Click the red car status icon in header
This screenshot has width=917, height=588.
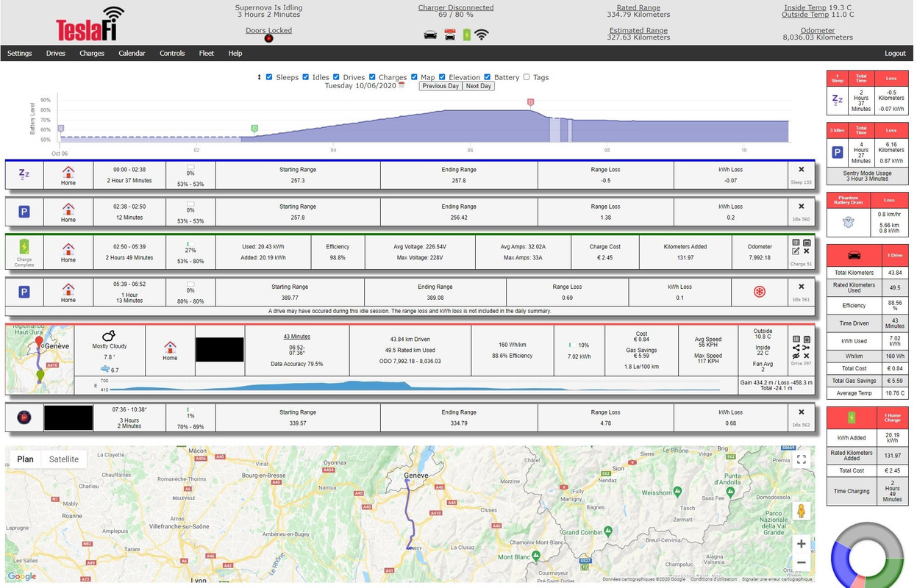(x=450, y=35)
